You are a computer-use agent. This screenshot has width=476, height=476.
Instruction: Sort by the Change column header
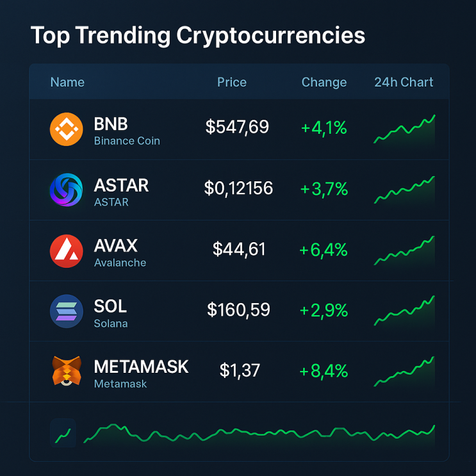coord(324,82)
